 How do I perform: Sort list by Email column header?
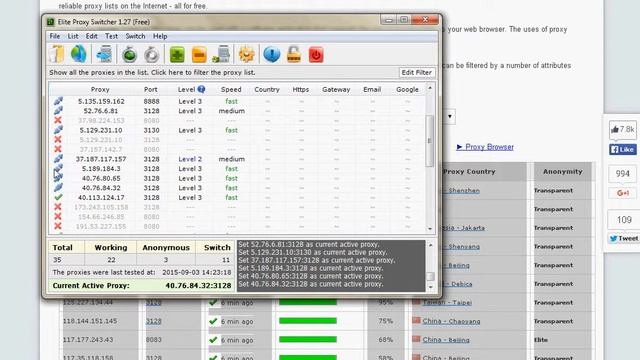[372, 89]
